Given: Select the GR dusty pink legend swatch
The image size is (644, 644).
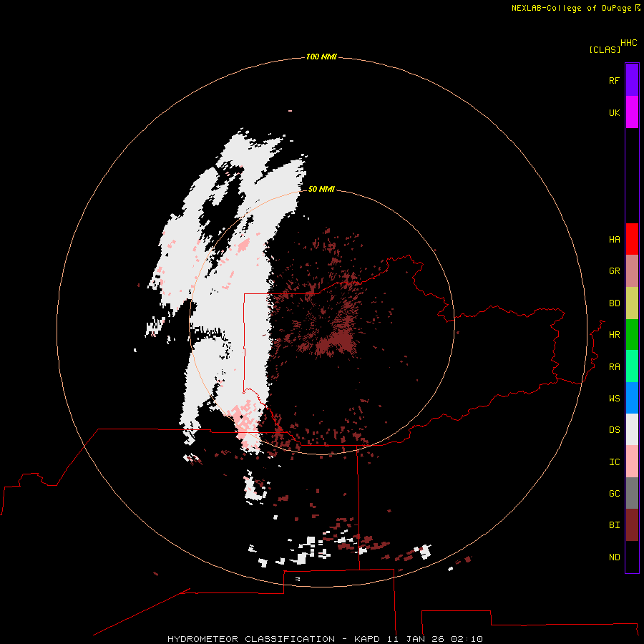Looking at the screenshot, I should [x=632, y=271].
